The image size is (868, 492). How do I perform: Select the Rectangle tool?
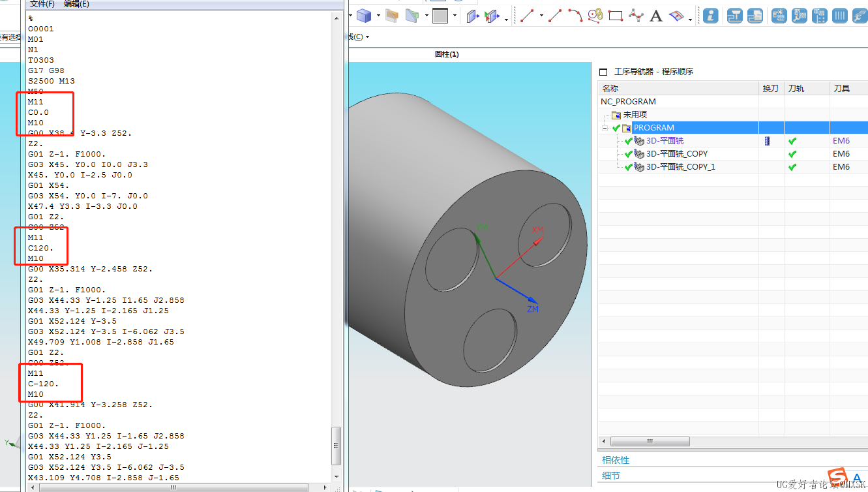(x=616, y=15)
